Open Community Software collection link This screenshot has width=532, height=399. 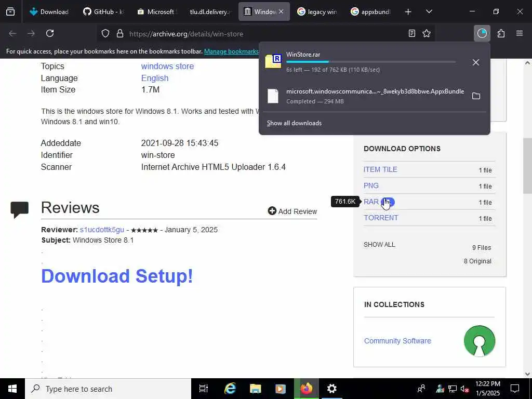(x=397, y=341)
